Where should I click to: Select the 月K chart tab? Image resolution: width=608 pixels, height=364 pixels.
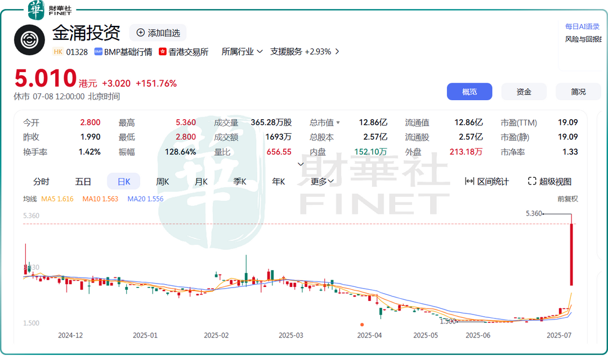[x=201, y=181]
